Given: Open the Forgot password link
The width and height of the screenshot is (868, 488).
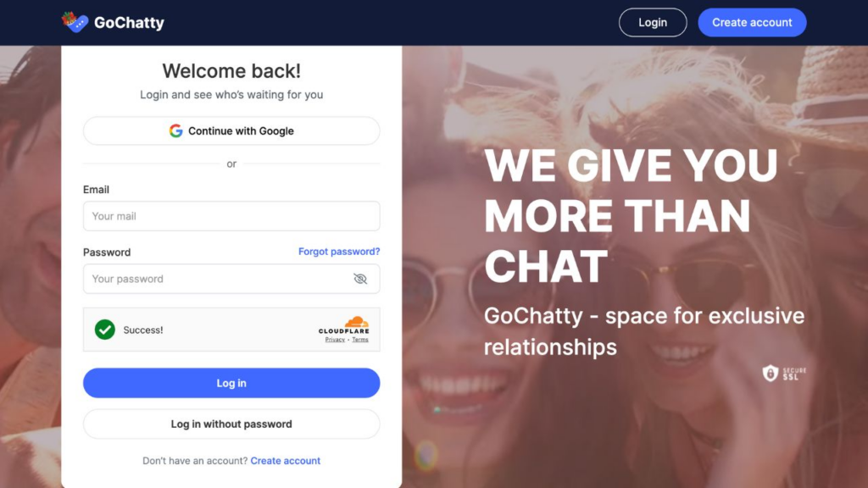Looking at the screenshot, I should coord(339,252).
